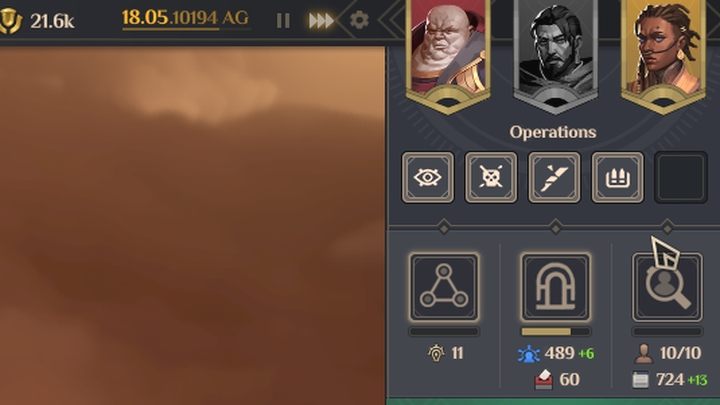The image size is (720, 405).
Task: Click the date 18.05.10194 AG
Action: coord(185,18)
